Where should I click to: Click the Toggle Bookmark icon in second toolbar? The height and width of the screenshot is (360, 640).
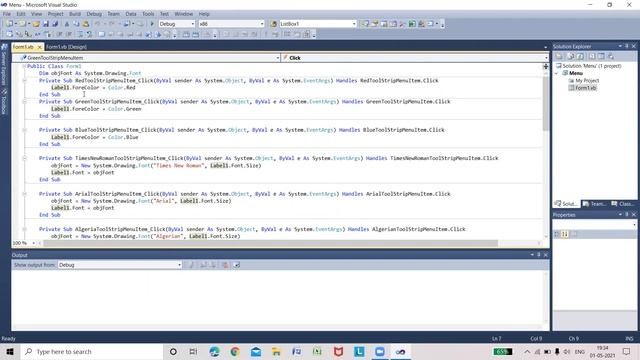coord(101,35)
